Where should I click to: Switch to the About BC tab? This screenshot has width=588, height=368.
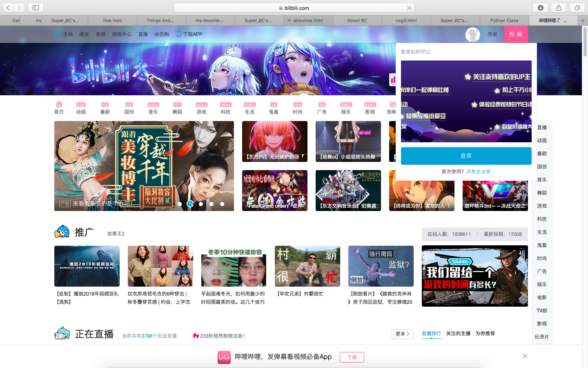pos(357,20)
